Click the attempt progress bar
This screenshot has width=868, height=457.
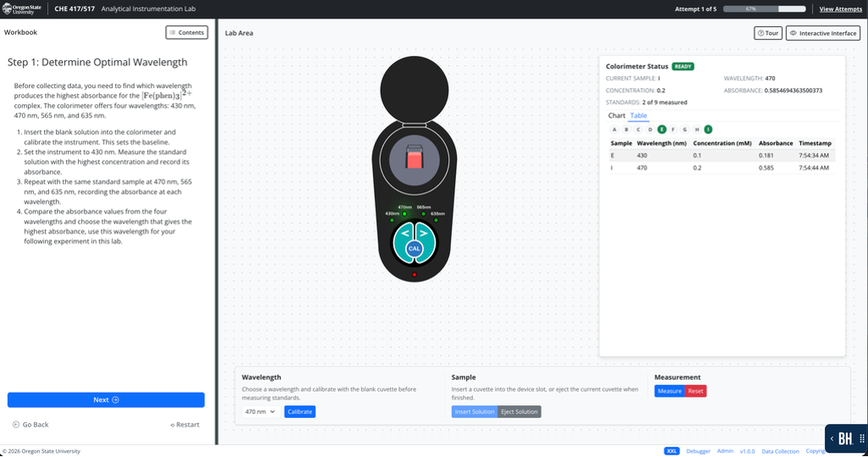click(x=764, y=8)
